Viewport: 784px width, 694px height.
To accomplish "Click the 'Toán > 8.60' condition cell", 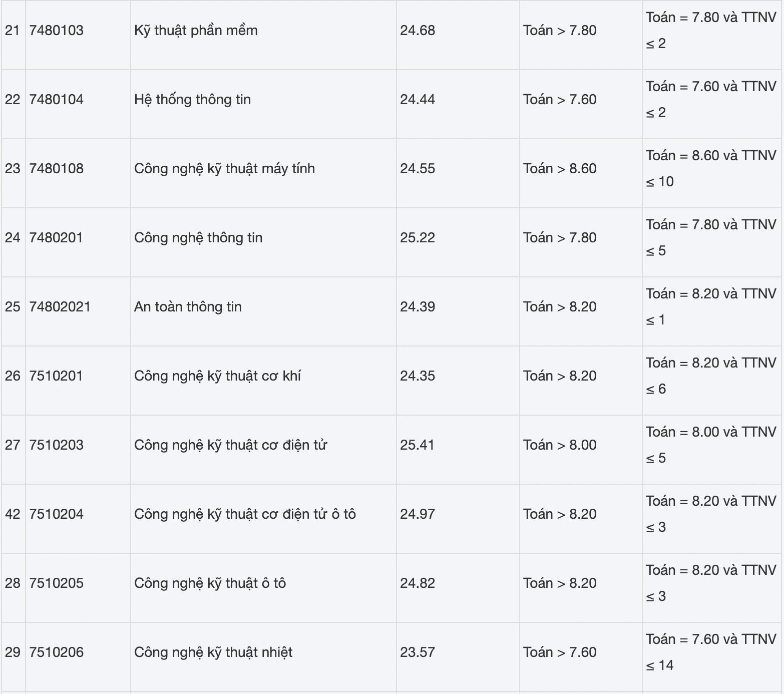I will (x=560, y=169).
